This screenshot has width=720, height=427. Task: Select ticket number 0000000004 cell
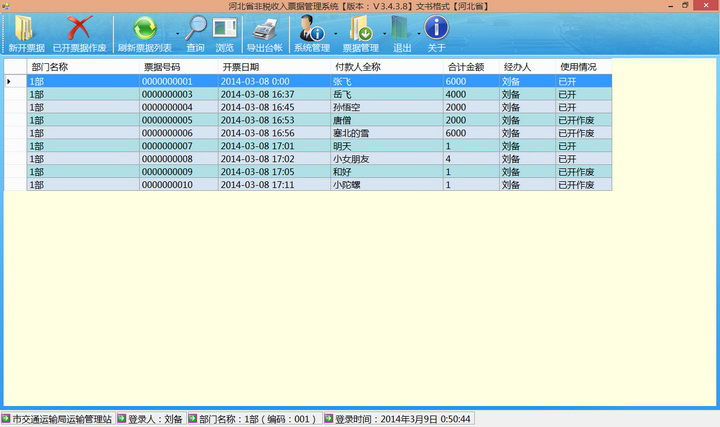(179, 107)
